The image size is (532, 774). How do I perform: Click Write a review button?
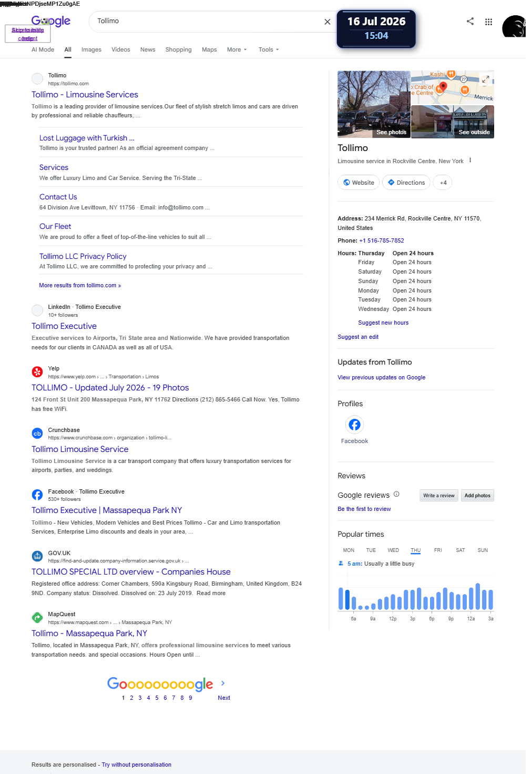click(439, 496)
